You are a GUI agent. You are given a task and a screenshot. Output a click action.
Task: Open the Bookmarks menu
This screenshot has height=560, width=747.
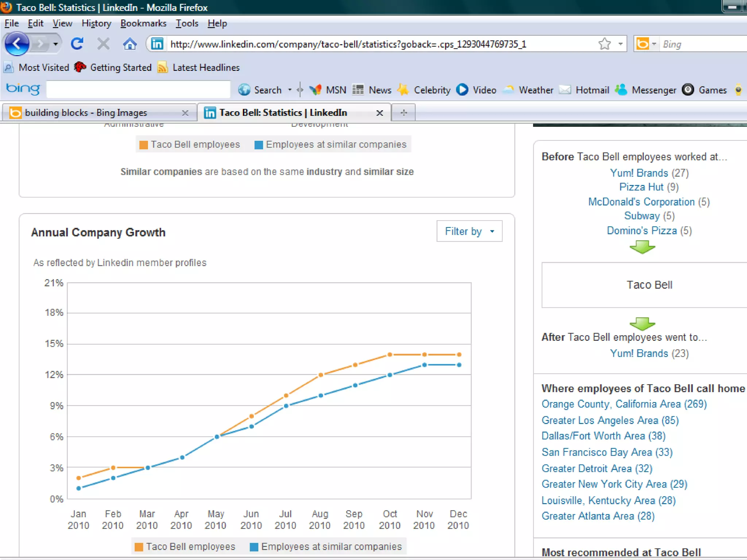pyautogui.click(x=143, y=23)
